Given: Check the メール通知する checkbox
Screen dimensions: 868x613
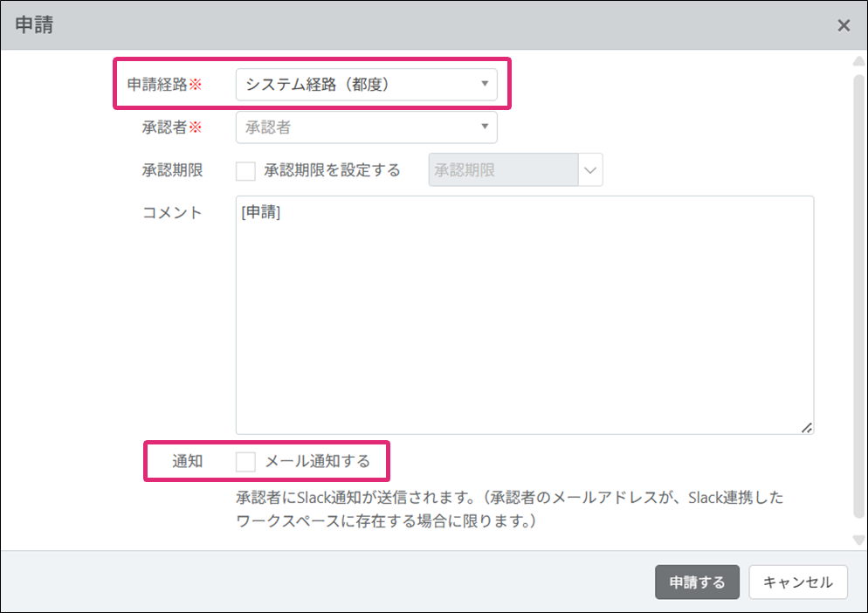Looking at the screenshot, I should coord(245,461).
